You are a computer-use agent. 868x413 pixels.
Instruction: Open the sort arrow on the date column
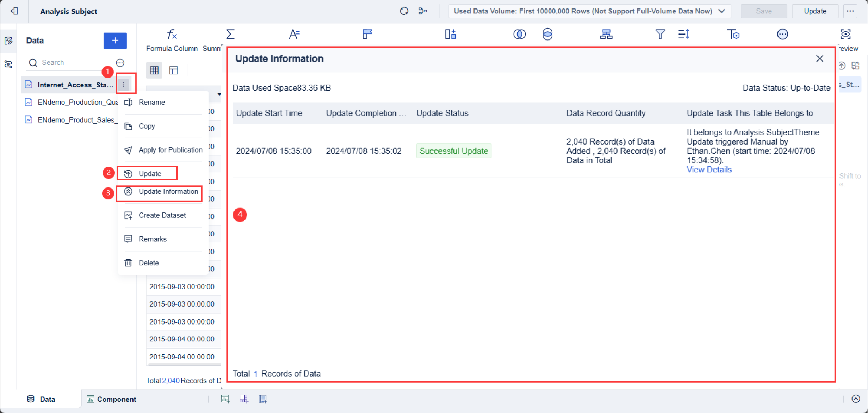pos(219,94)
